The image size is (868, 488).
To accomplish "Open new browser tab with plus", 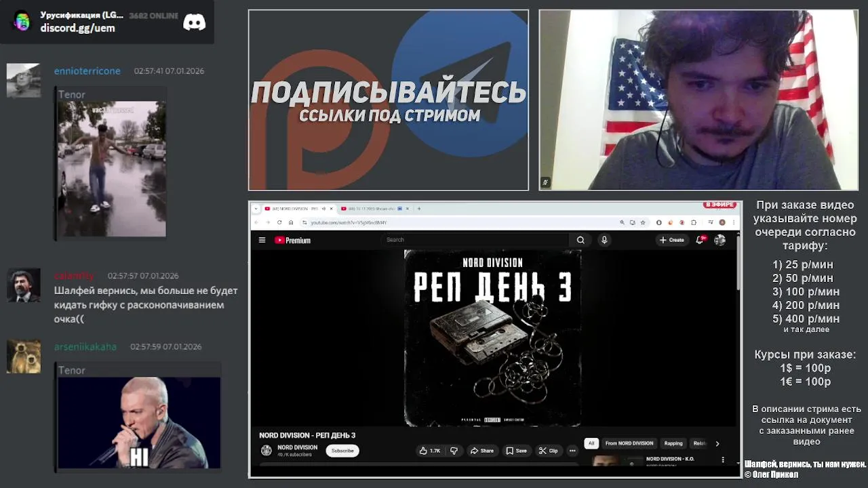I will point(419,209).
